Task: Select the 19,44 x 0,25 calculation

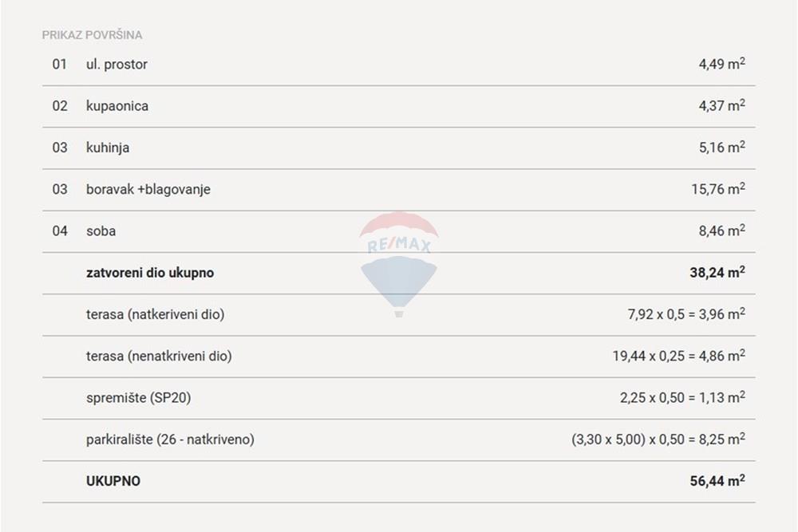Action: (648, 356)
